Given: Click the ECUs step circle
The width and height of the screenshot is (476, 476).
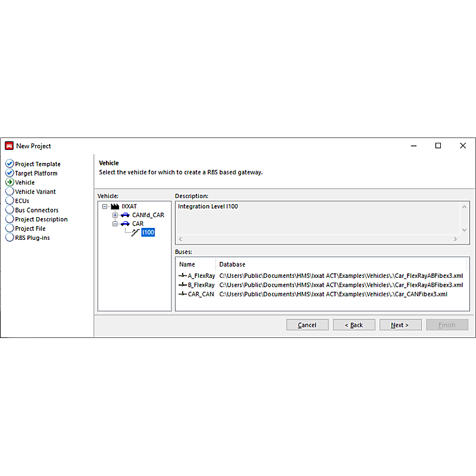Looking at the screenshot, I should coord(10,201).
